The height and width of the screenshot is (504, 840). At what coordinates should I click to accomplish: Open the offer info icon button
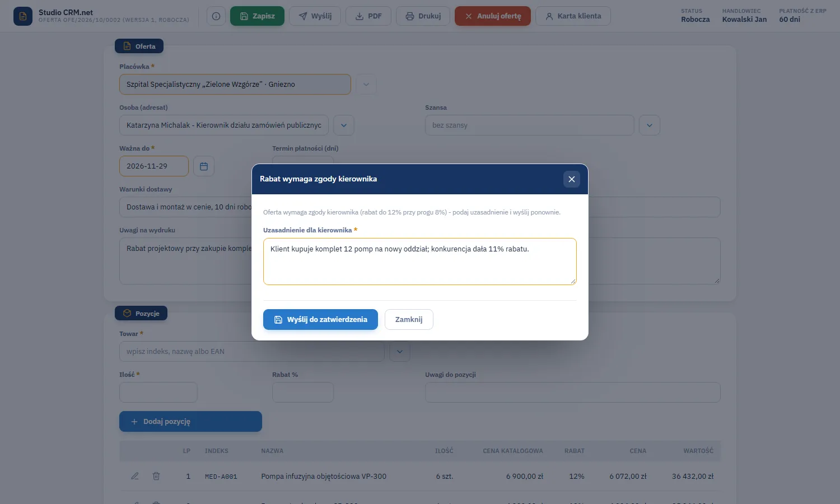pyautogui.click(x=216, y=16)
